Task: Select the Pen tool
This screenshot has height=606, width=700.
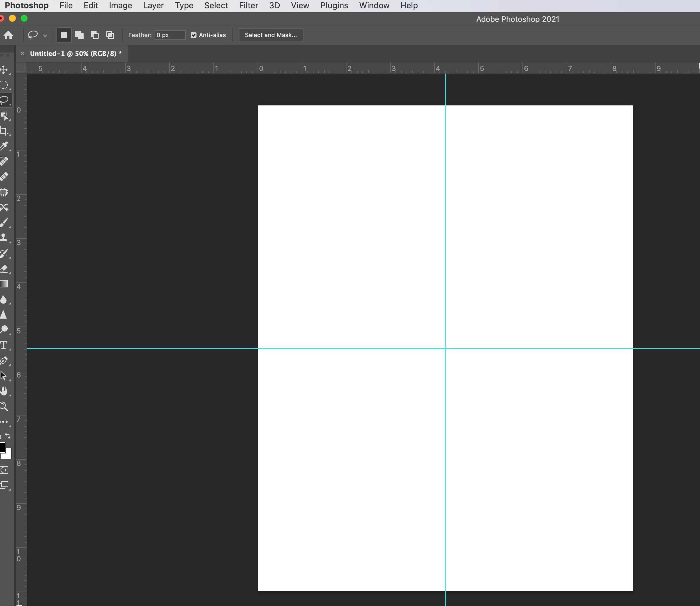Action: (4, 360)
